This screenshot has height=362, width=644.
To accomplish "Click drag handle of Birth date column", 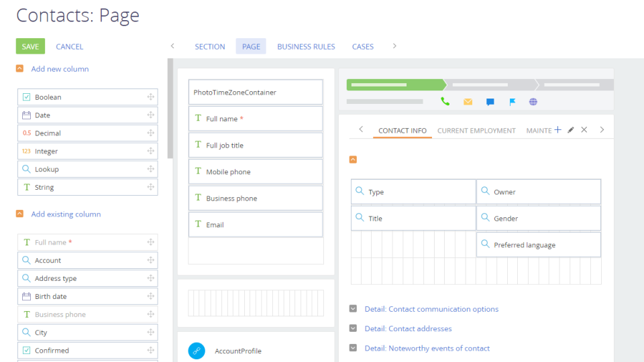I will (151, 296).
